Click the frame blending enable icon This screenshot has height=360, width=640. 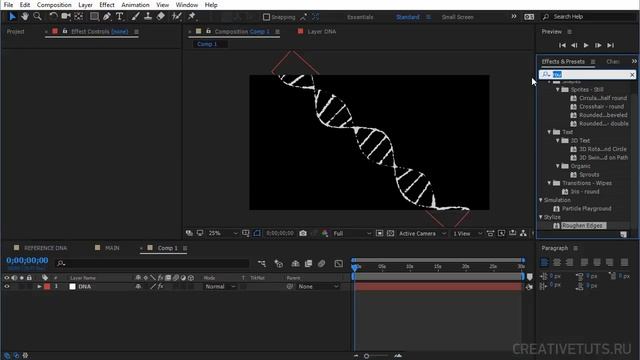[x=308, y=264]
